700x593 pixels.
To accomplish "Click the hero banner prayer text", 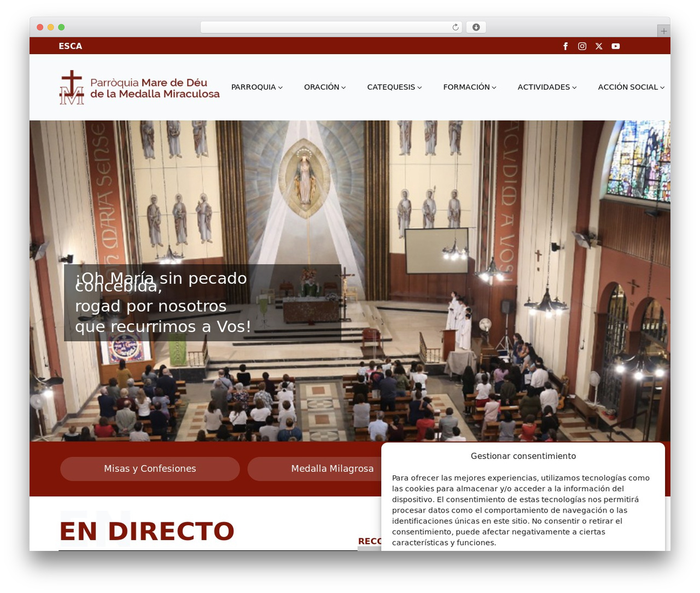I will 163,303.
